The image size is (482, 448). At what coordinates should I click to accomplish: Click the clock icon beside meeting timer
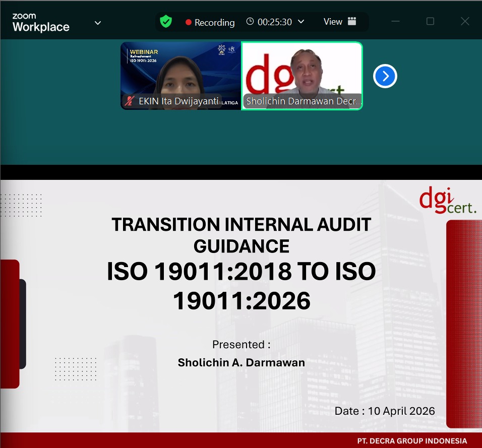[x=250, y=22]
